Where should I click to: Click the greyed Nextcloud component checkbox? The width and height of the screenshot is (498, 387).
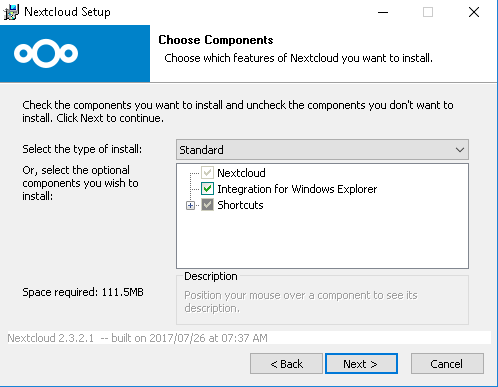(207, 173)
